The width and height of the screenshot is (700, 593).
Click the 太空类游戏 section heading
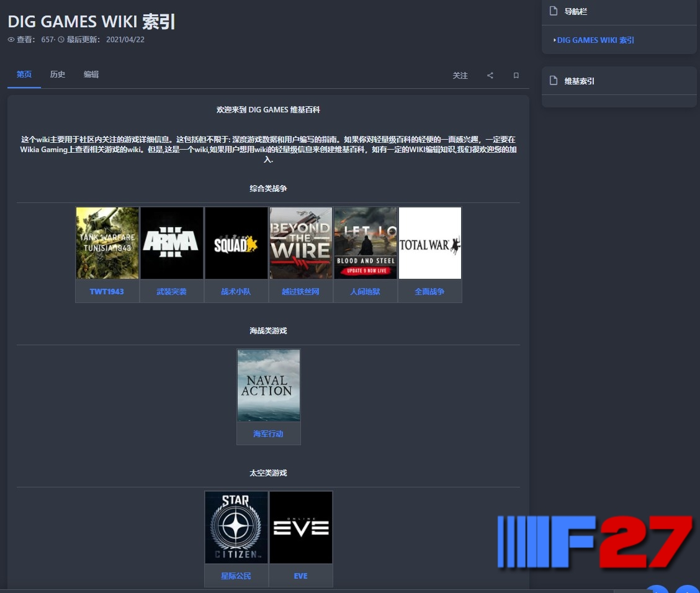coord(268,473)
